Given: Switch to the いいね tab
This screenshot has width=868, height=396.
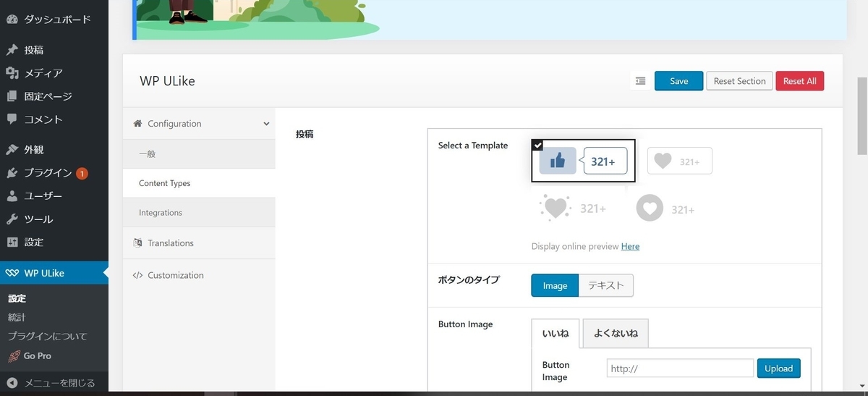Looking at the screenshot, I should (556, 333).
